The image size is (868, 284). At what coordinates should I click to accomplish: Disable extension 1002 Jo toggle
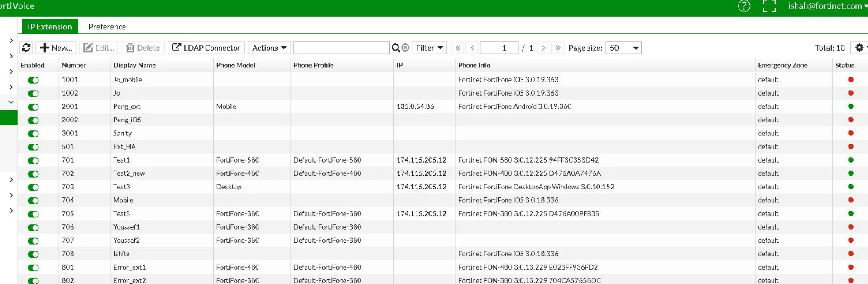33,94
